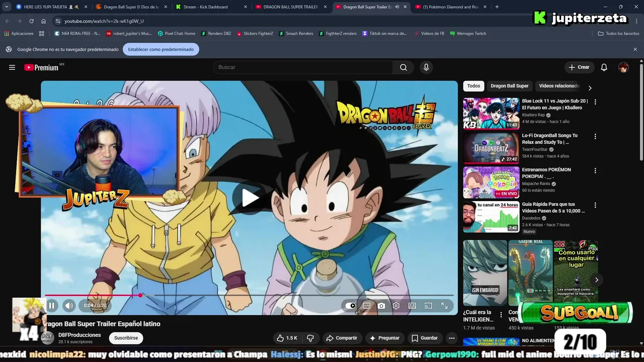Pause the video with the pause button
The width and height of the screenshot is (644, 362).
tap(52, 305)
